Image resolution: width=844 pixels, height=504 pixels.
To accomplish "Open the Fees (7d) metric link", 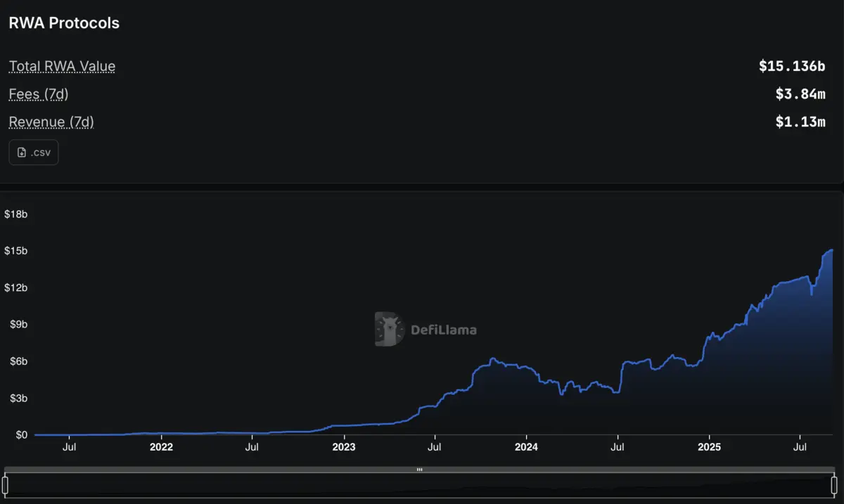I will pos(38,93).
